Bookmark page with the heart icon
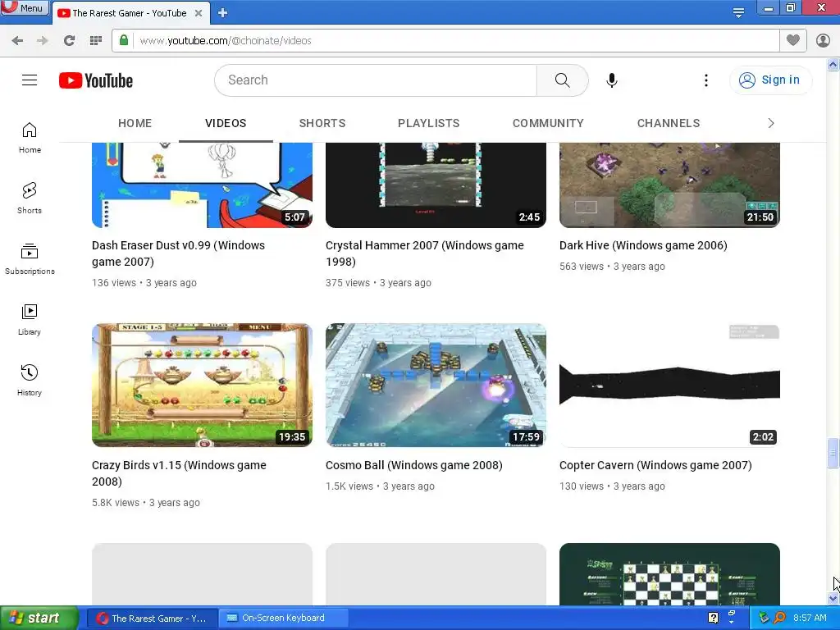 click(793, 40)
